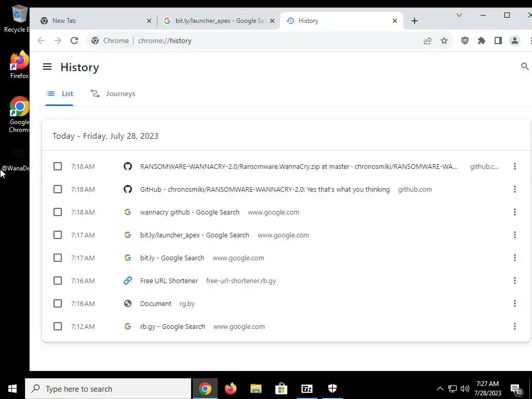Image resolution: width=532 pixels, height=399 pixels.
Task: Bookmark this tab with the star icon
Action: 444,41
